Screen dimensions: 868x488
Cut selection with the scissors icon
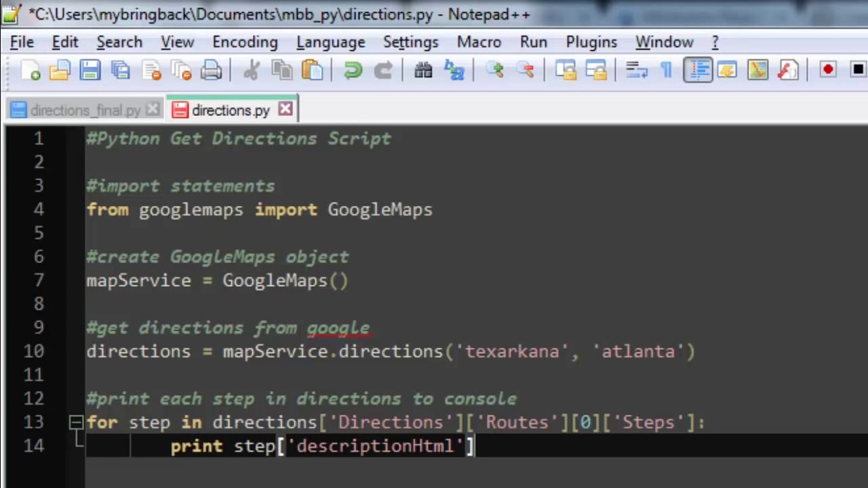pyautogui.click(x=252, y=70)
